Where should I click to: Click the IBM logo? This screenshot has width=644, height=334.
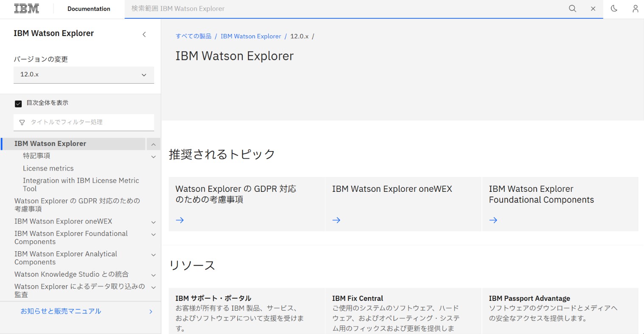pyautogui.click(x=27, y=8)
